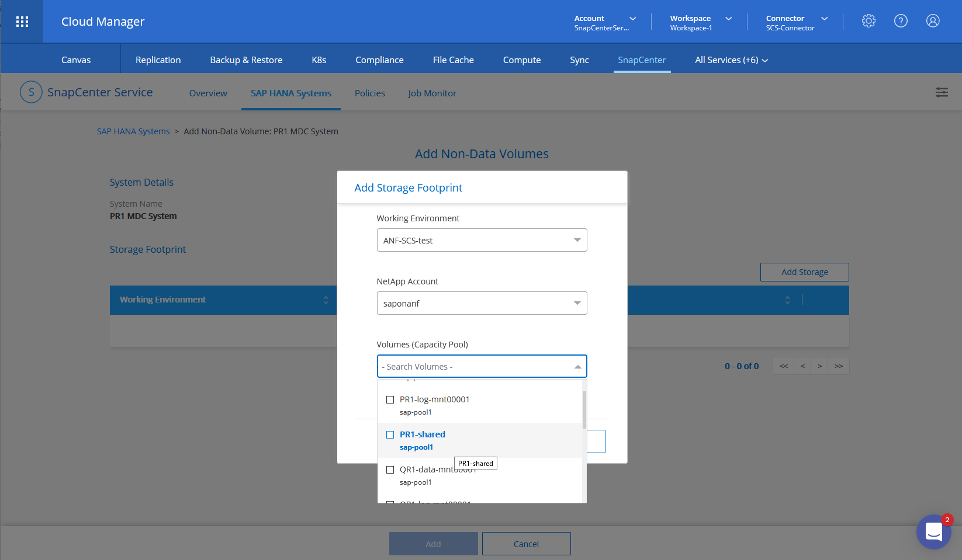Expand the All Services (+6) menu

point(731,60)
